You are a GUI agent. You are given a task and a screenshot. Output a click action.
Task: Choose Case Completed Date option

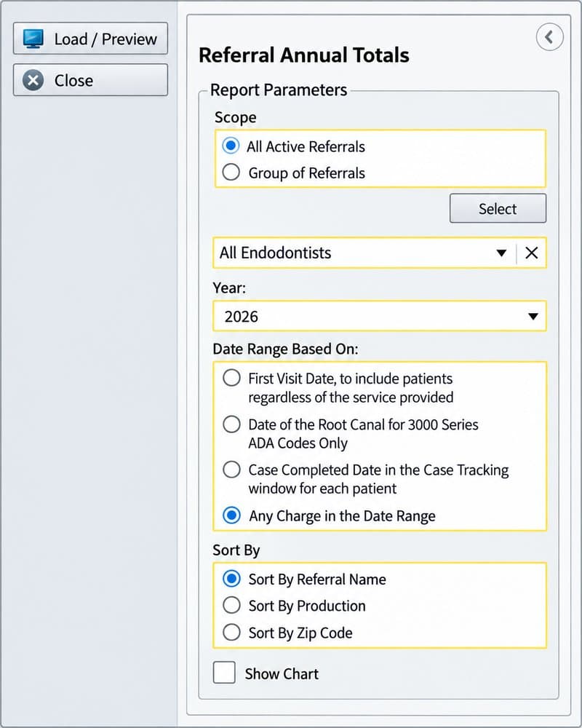click(x=231, y=470)
